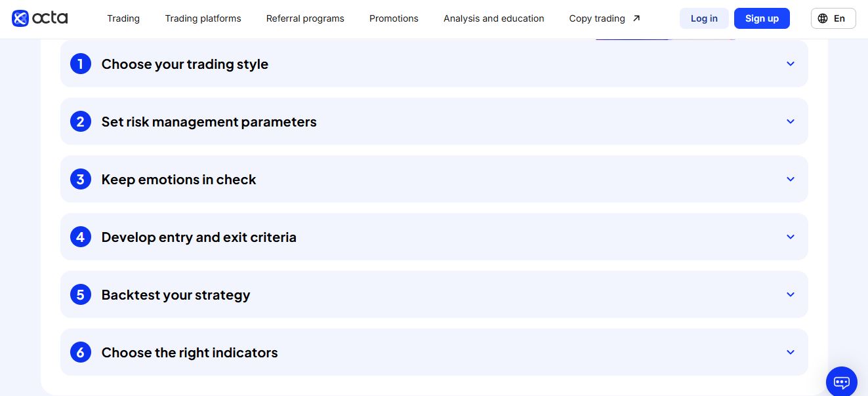
Task: Click the number 1 step badge
Action: pos(81,64)
